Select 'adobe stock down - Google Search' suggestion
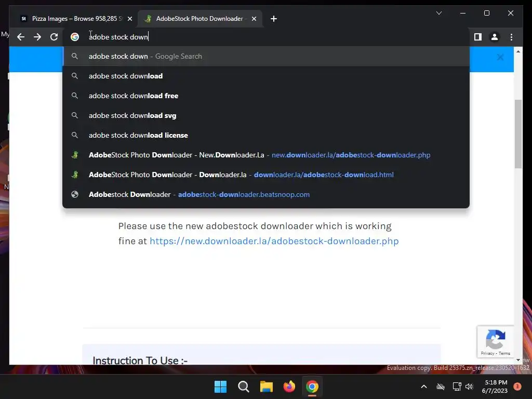Screen dimensions: 532x399 pyautogui.click(x=266, y=56)
